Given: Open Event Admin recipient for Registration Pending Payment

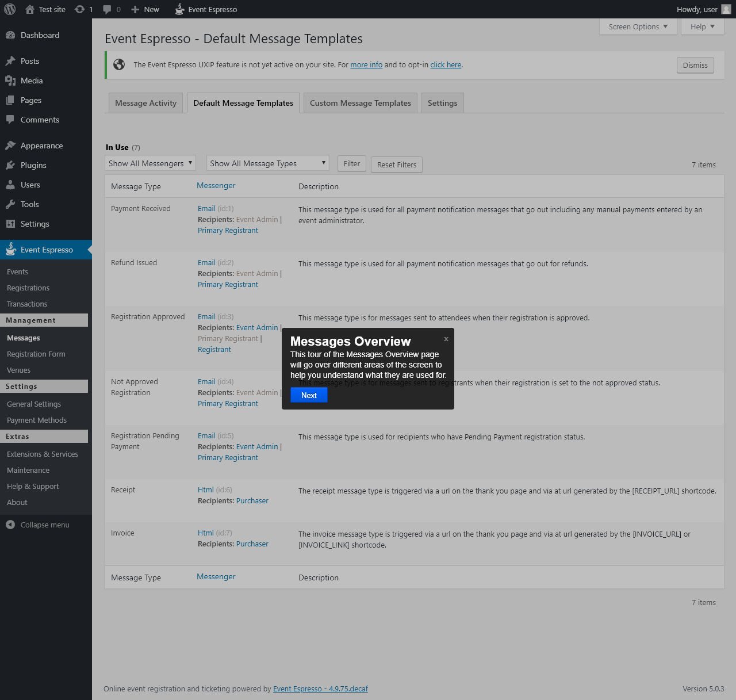Looking at the screenshot, I should 257,446.
